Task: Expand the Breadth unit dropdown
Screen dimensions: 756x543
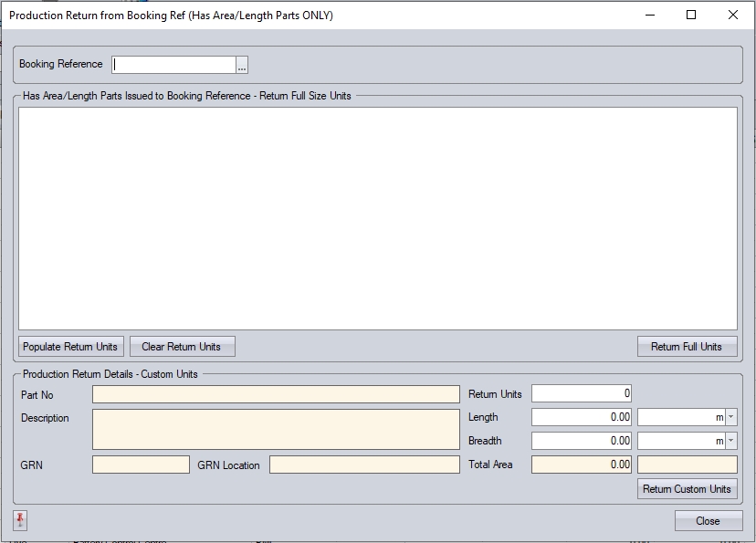Action: click(730, 441)
